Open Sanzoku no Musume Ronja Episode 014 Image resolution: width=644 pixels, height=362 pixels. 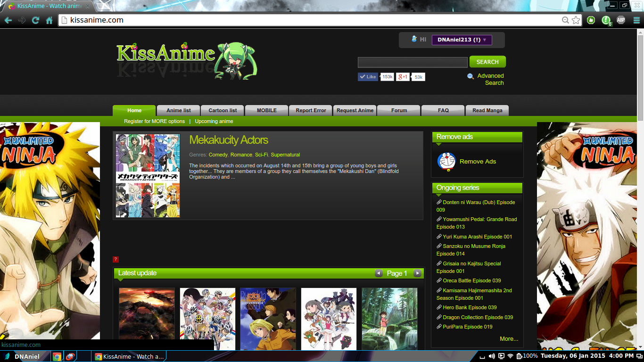coord(471,250)
